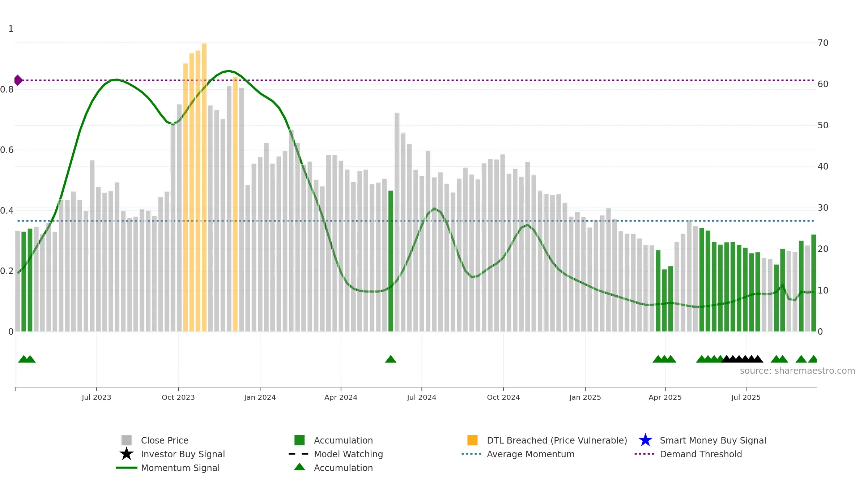Click the black Investor Buy Signal star
This screenshot has height=488, width=868.
[126, 454]
